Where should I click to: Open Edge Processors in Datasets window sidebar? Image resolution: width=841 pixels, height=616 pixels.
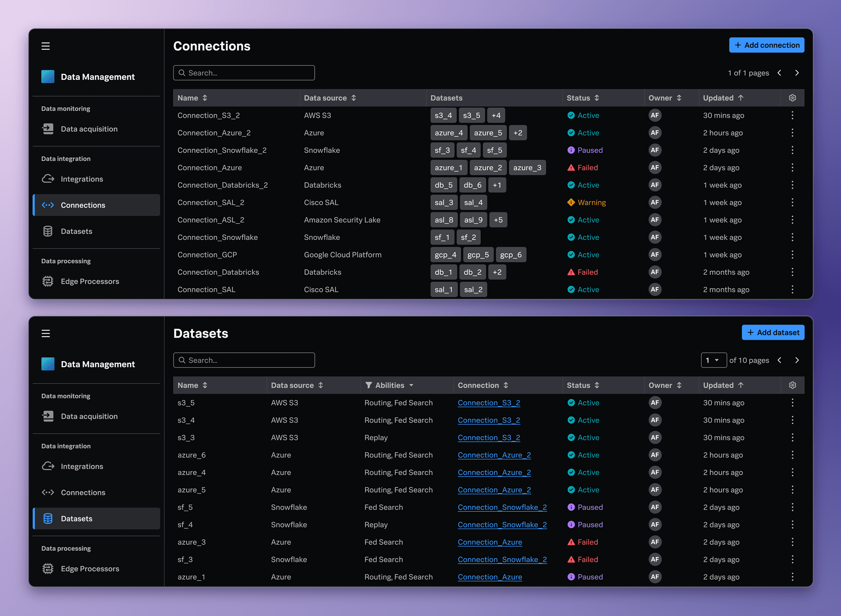click(x=96, y=569)
